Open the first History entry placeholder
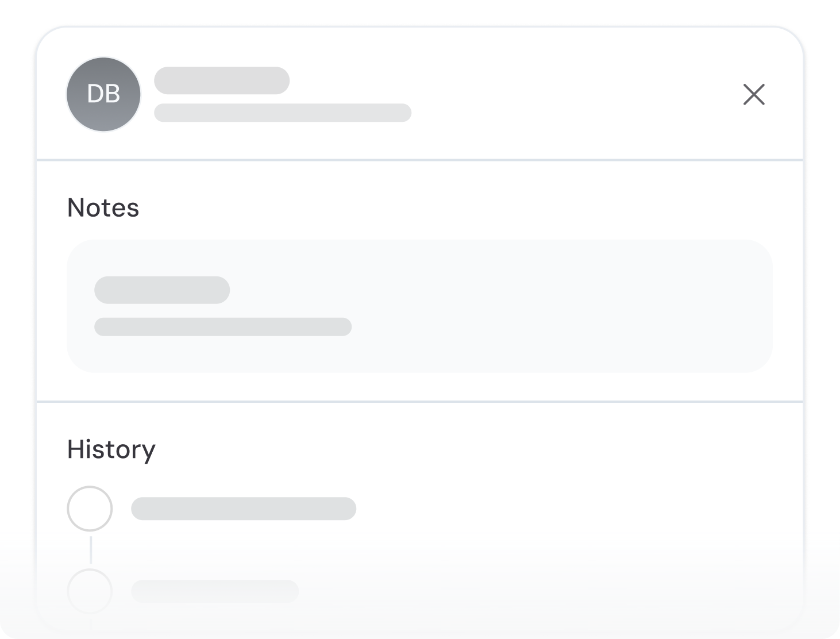Screen dimensions: 840x639 point(243,509)
